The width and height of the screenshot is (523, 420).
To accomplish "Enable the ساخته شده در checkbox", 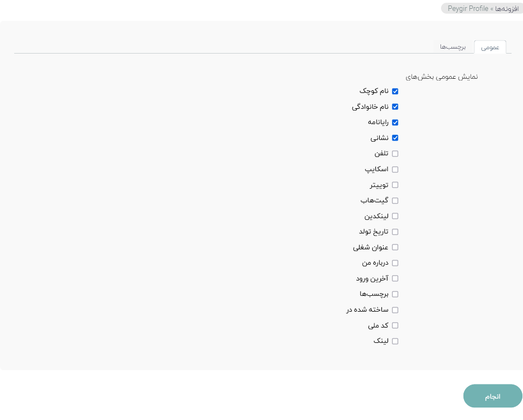I will click(x=395, y=310).
